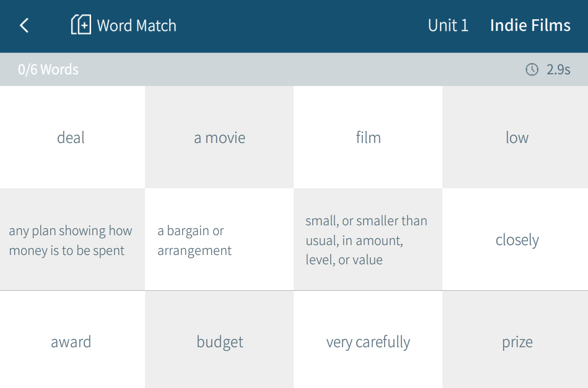Select the "a movie" definition card
Viewport: 588px width, 388px height.
coord(219,137)
